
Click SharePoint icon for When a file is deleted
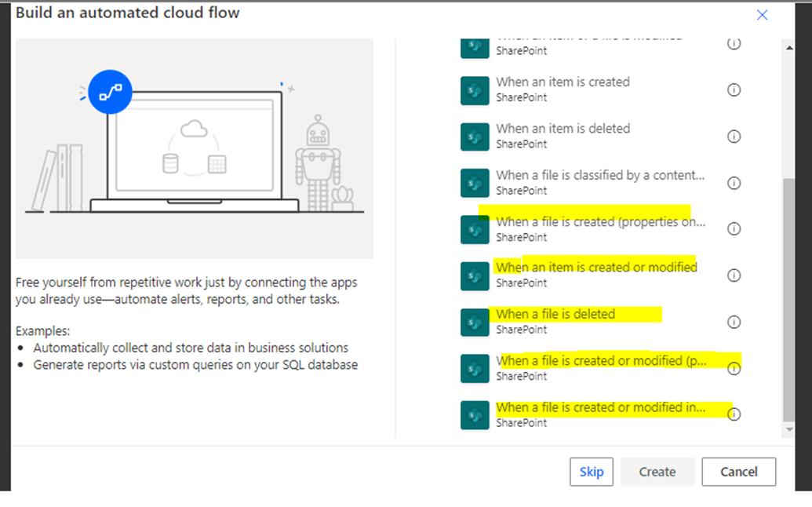[475, 322]
